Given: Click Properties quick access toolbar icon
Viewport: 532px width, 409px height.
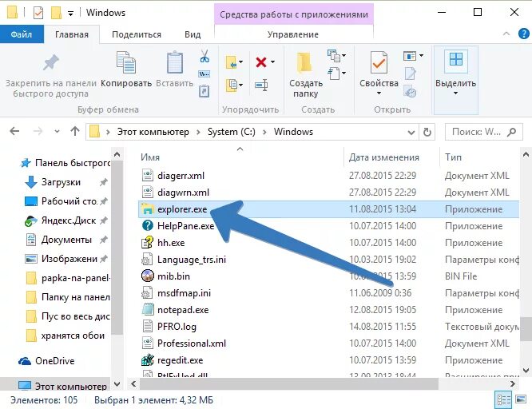Looking at the screenshot, I should 38,13.
